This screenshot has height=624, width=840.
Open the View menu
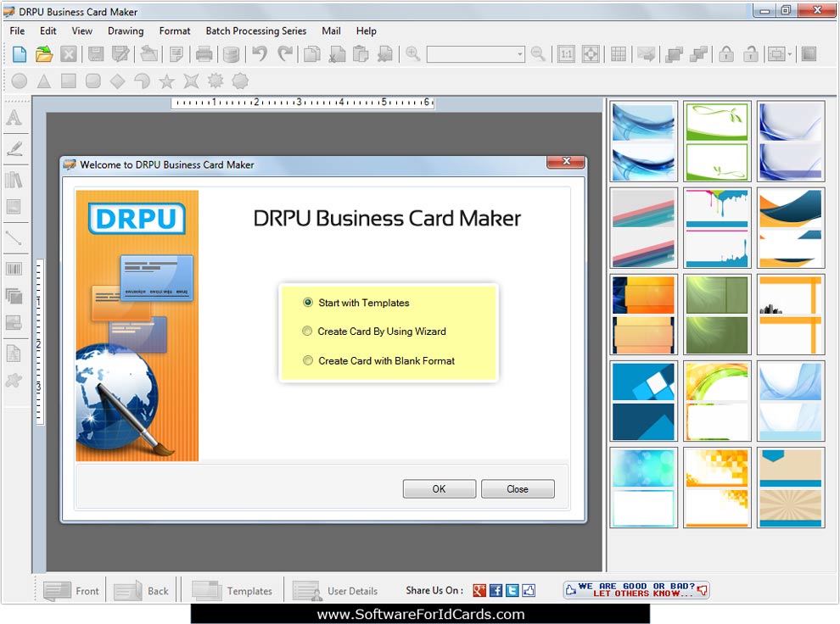(x=82, y=31)
